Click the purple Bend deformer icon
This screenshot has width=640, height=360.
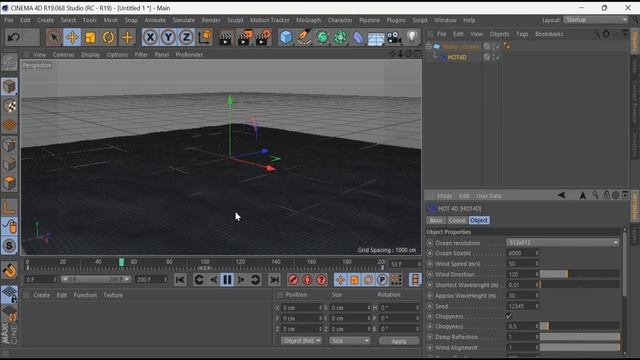[358, 38]
